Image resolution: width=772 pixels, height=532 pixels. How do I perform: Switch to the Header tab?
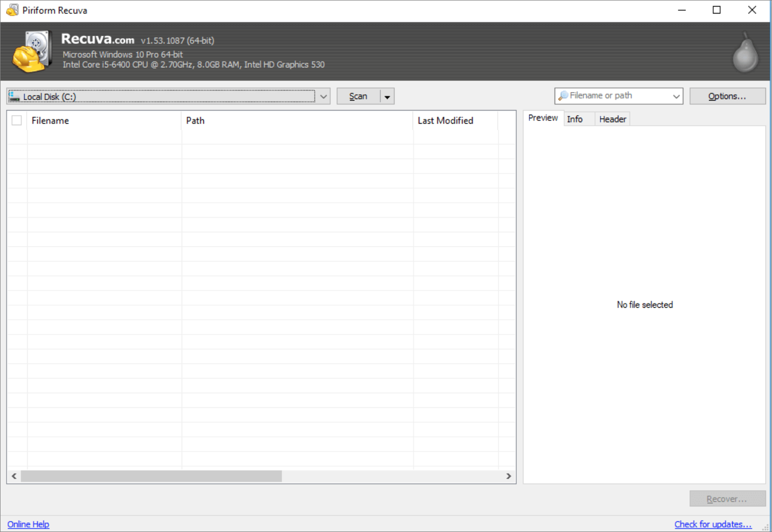[x=612, y=119]
